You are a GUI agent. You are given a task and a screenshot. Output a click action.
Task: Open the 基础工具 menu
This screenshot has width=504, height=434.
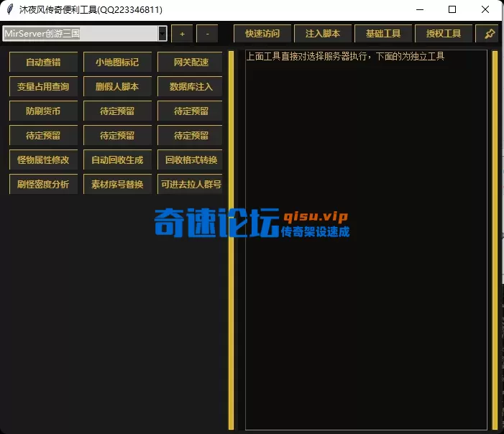(383, 33)
